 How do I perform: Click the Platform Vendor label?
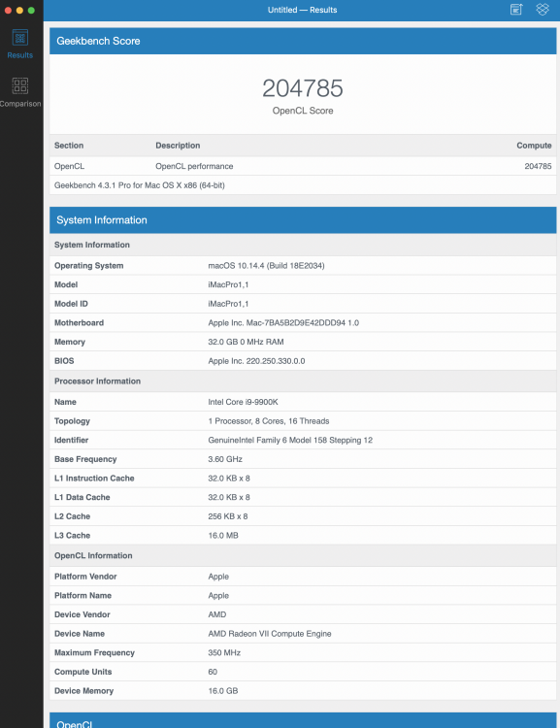[x=85, y=577]
